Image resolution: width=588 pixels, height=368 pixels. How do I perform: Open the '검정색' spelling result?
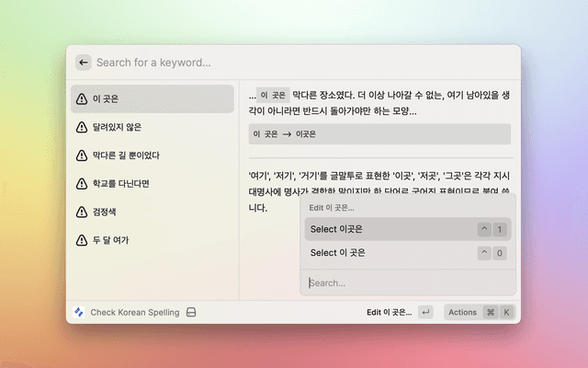point(153,213)
